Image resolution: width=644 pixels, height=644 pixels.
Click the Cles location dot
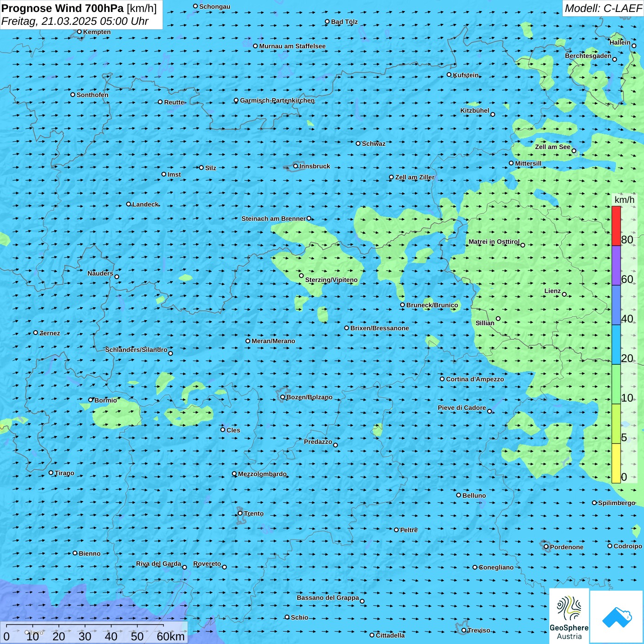223,430
